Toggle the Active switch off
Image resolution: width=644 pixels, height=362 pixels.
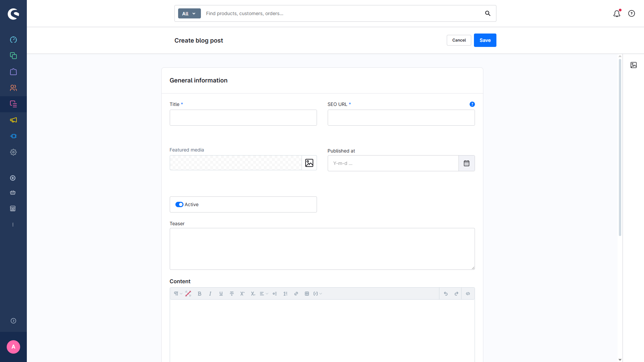pos(179,204)
